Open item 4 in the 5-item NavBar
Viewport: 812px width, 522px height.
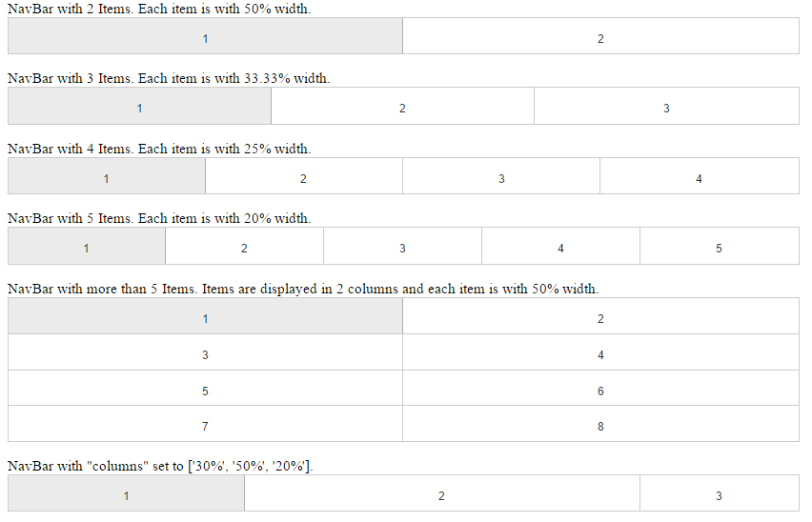coord(560,247)
